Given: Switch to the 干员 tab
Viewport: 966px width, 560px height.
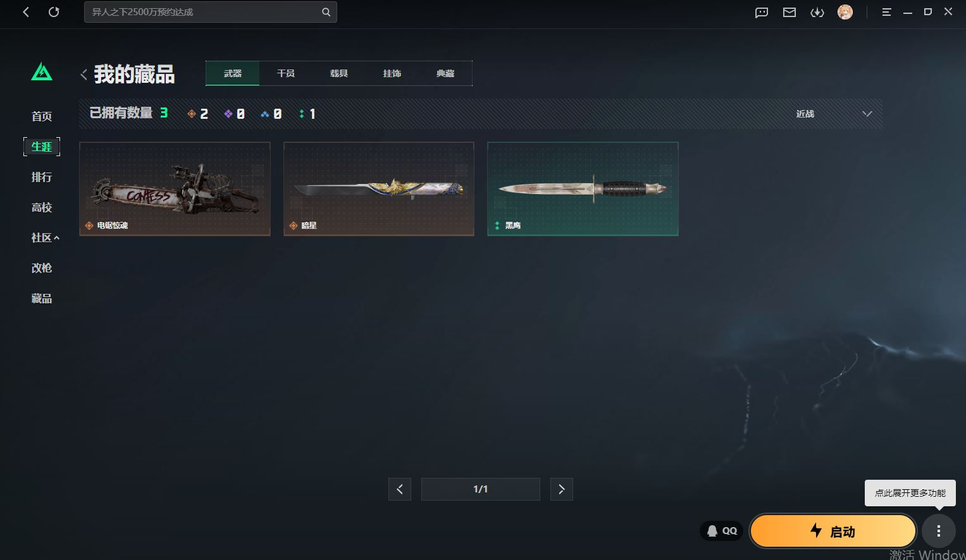Looking at the screenshot, I should [x=286, y=73].
